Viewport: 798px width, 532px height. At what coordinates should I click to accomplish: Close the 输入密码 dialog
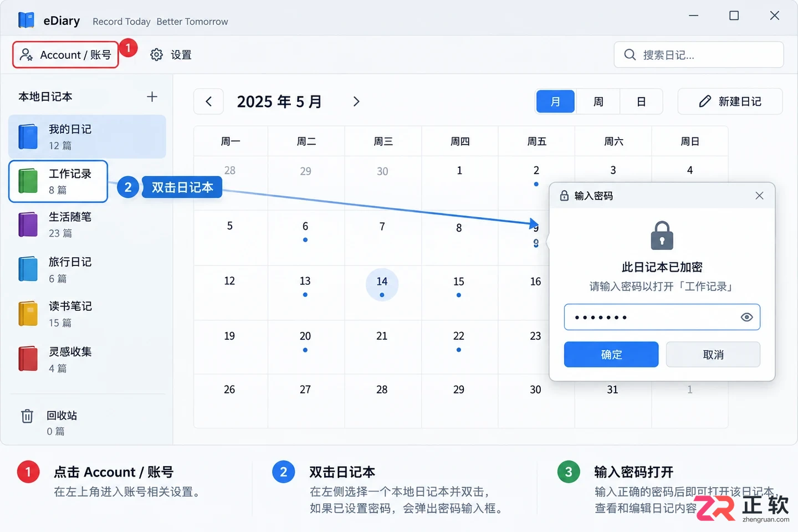pos(759,196)
